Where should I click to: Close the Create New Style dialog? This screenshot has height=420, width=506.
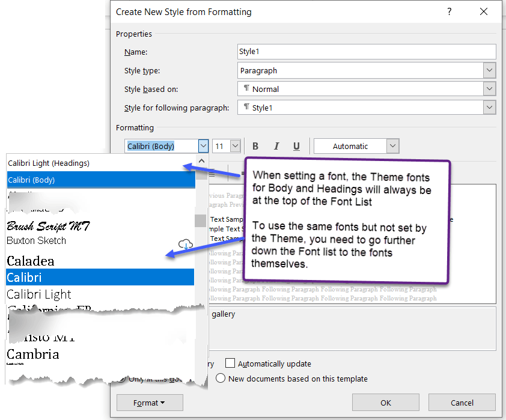[484, 12]
